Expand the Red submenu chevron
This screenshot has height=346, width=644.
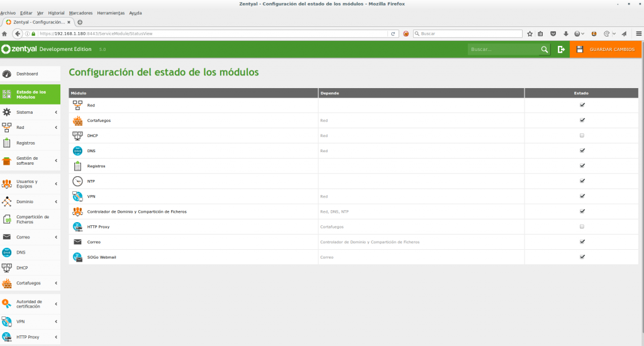56,127
